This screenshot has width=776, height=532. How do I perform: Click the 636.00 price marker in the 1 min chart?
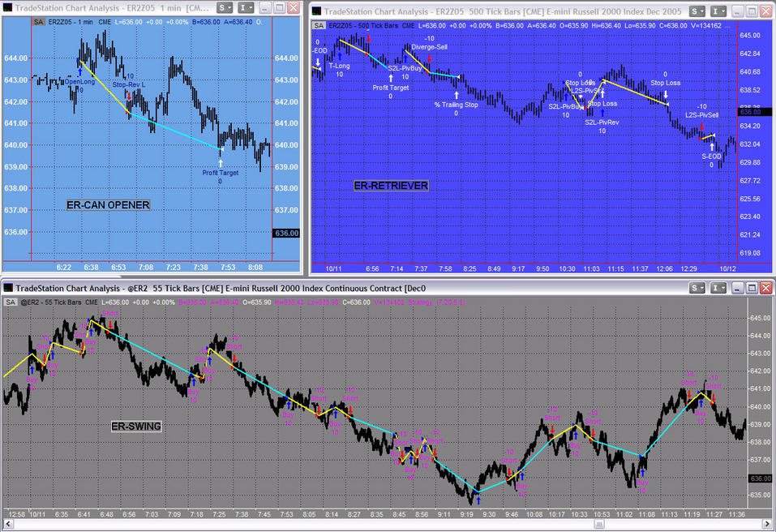pyautogui.click(x=286, y=233)
